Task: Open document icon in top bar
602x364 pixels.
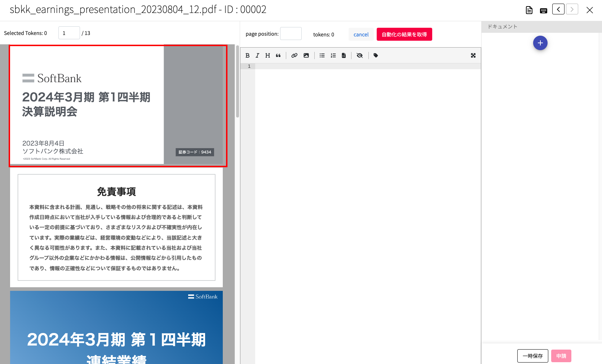Action: [529, 10]
